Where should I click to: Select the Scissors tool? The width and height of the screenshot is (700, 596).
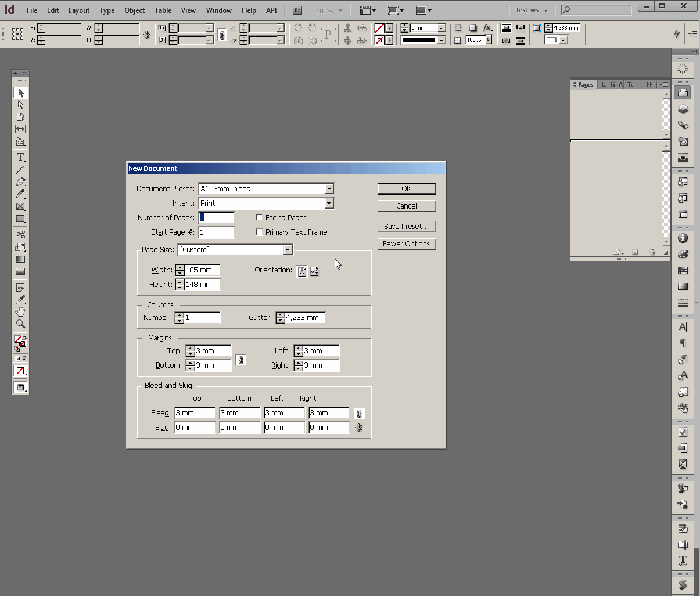tap(20, 234)
